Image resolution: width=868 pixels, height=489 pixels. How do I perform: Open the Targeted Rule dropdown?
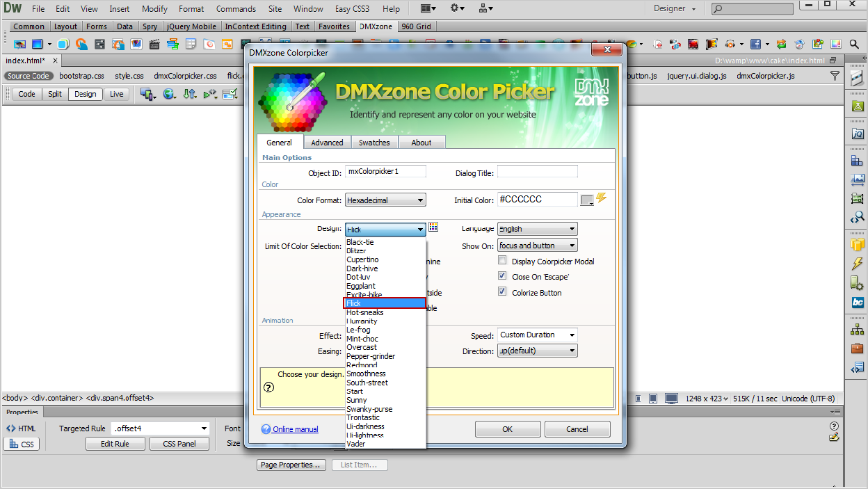pyautogui.click(x=160, y=428)
